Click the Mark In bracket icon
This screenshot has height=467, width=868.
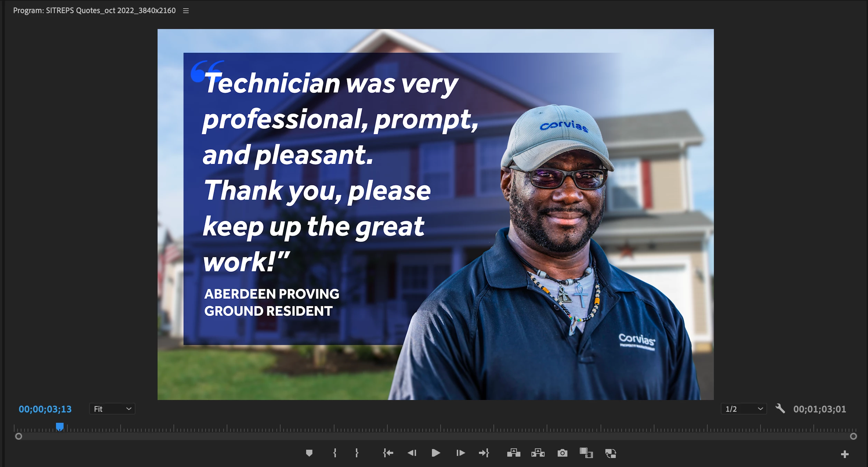tap(334, 453)
